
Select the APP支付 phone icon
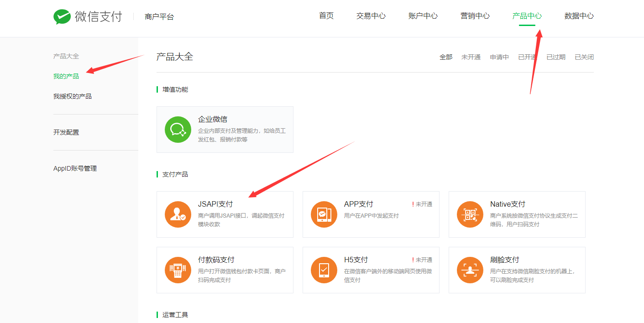click(324, 214)
